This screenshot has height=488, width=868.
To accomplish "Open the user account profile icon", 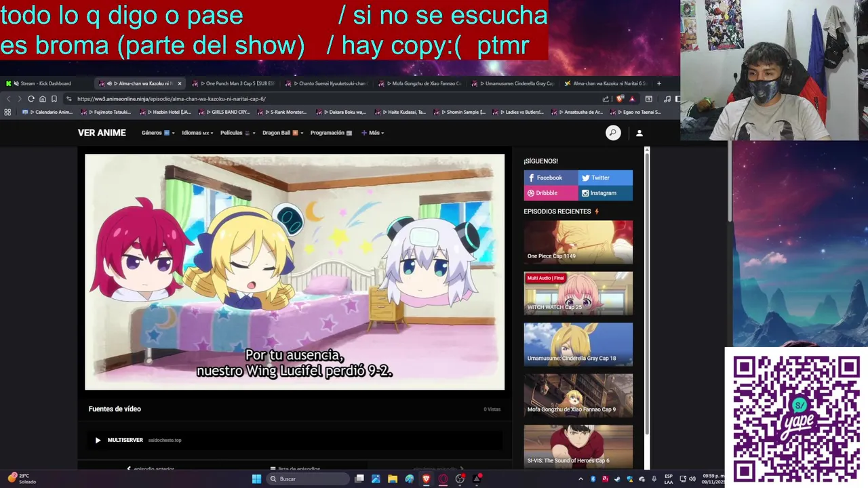I will point(639,133).
